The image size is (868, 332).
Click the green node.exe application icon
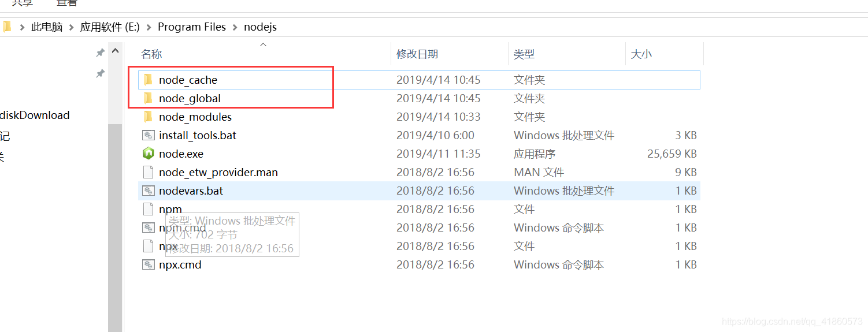(149, 154)
